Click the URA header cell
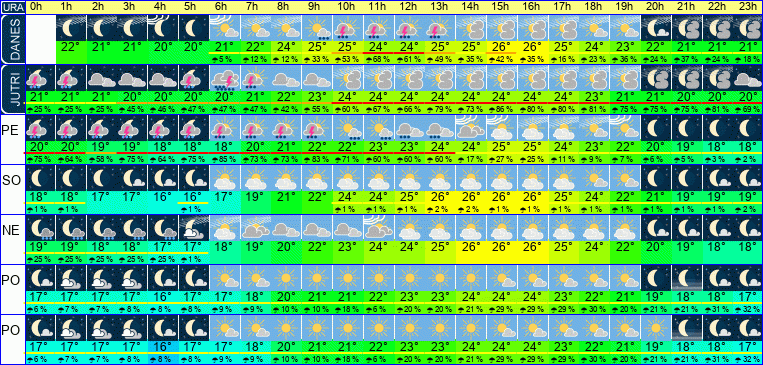This screenshot has width=763, height=365. click(12, 7)
